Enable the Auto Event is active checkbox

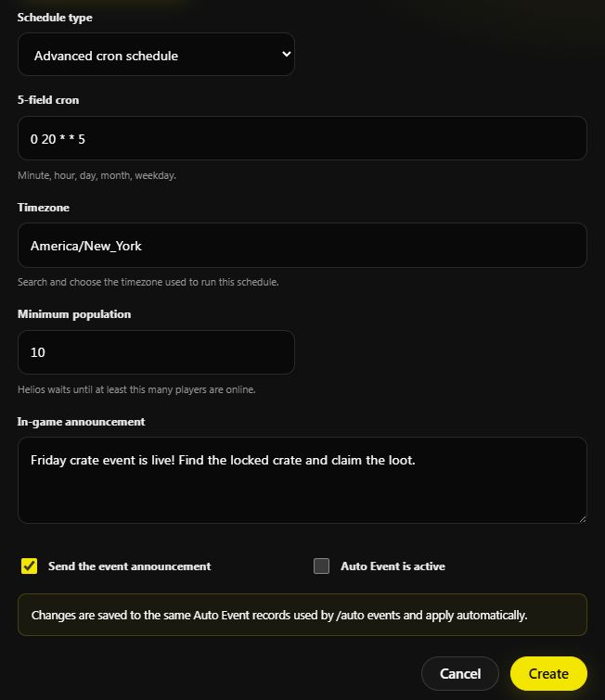[x=321, y=566]
